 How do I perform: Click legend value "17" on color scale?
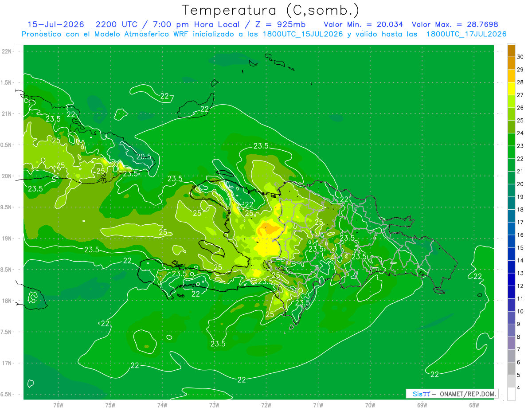[520, 222]
